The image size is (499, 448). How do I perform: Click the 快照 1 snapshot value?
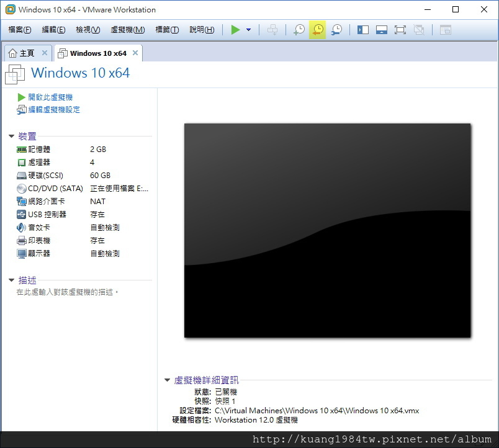[x=225, y=401]
